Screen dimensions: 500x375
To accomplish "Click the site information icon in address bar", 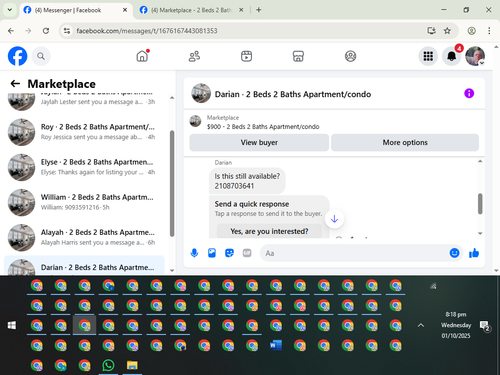I will (67, 31).
